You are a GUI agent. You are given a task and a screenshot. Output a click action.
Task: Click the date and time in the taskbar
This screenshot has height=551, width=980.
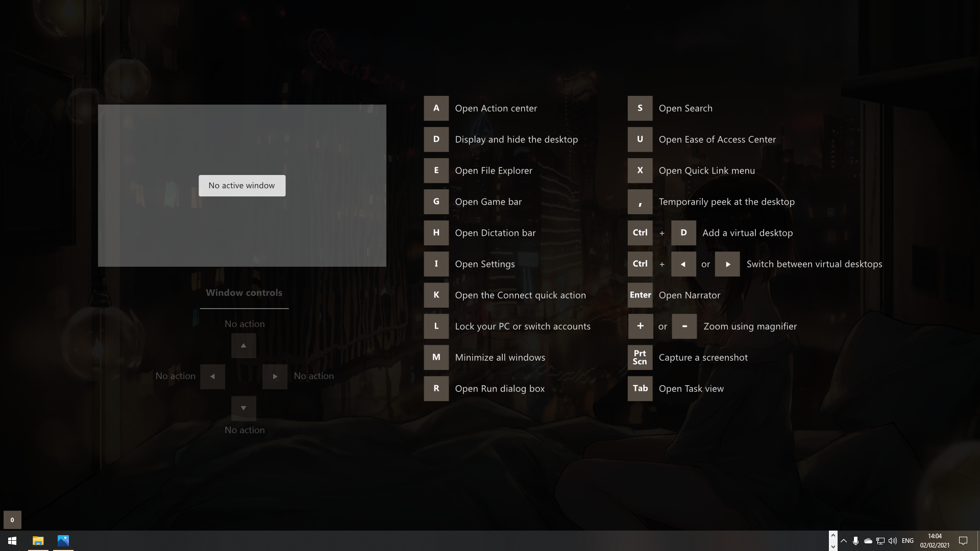pos(935,541)
